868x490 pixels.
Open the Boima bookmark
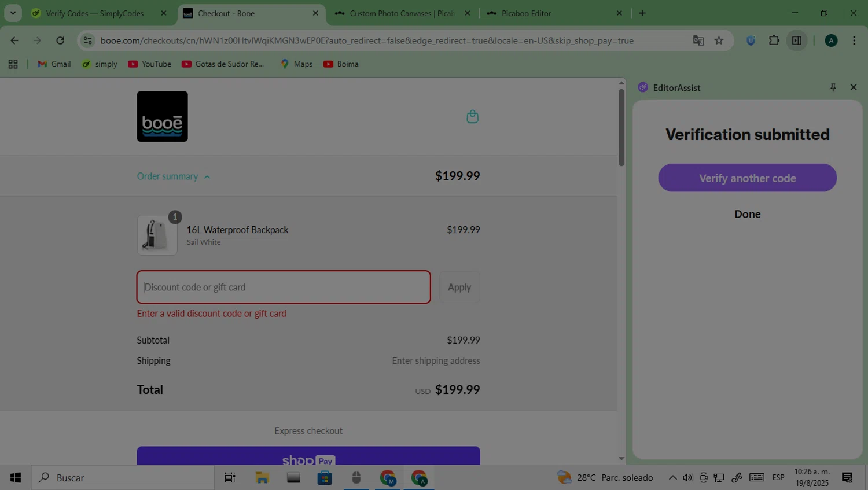click(x=341, y=64)
